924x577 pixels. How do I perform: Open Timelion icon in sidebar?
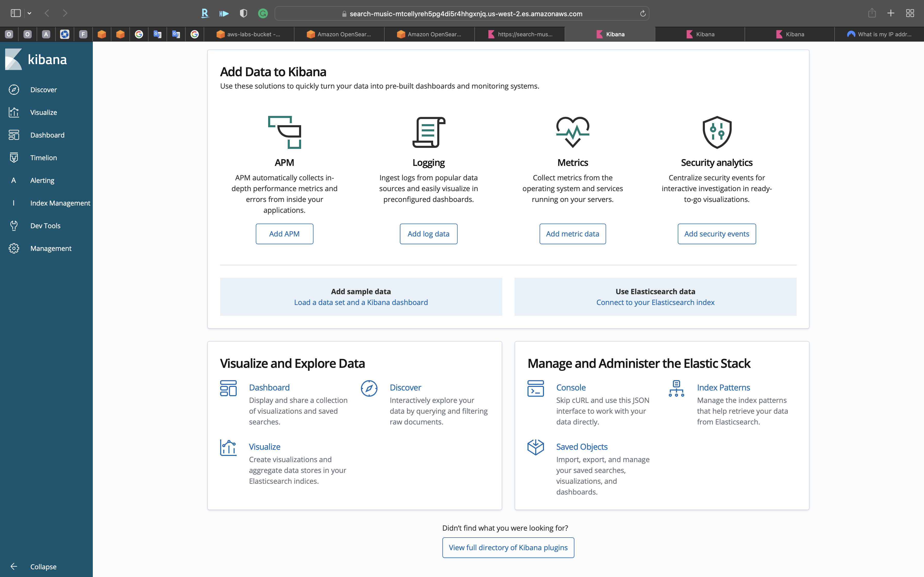14,158
